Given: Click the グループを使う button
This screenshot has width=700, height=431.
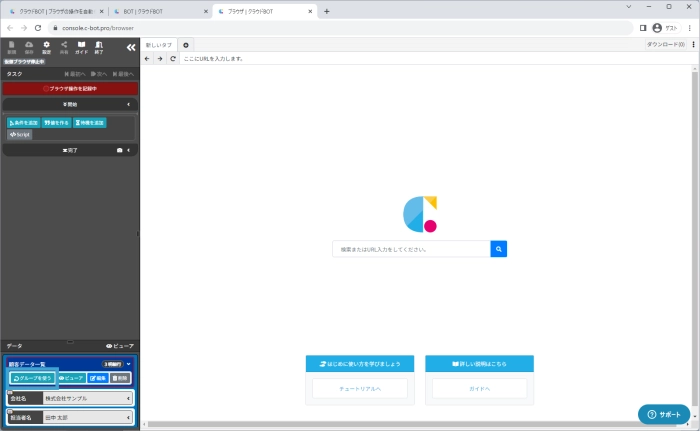Looking at the screenshot, I should 31,378.
